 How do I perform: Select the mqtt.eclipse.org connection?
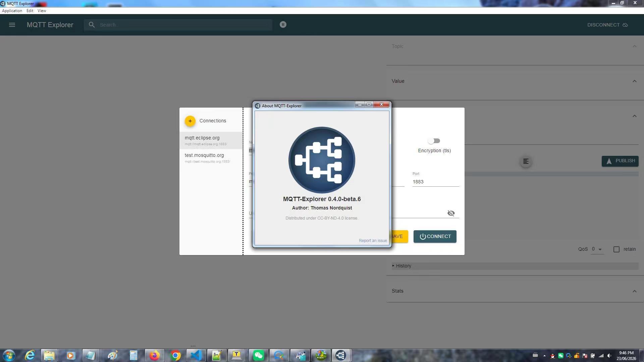pos(211,140)
